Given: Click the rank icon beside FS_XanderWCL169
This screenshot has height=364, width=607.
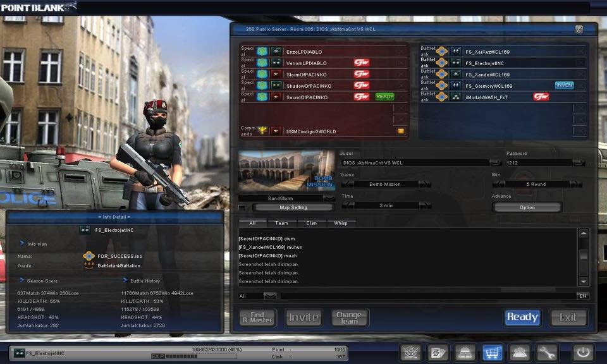Looking at the screenshot, I should pos(456,75).
